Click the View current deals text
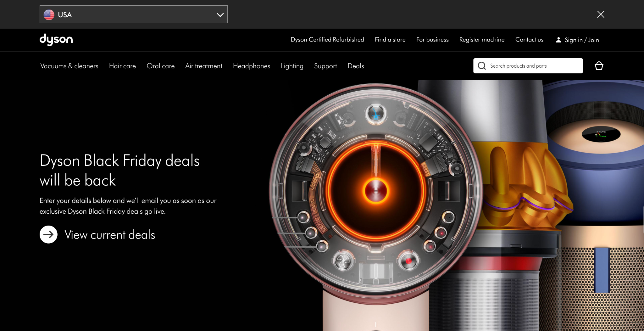This screenshot has height=331, width=644. pyautogui.click(x=110, y=235)
